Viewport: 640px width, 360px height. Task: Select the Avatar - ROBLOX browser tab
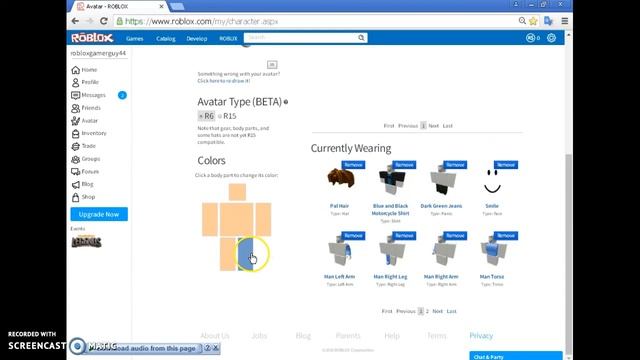click(119, 7)
